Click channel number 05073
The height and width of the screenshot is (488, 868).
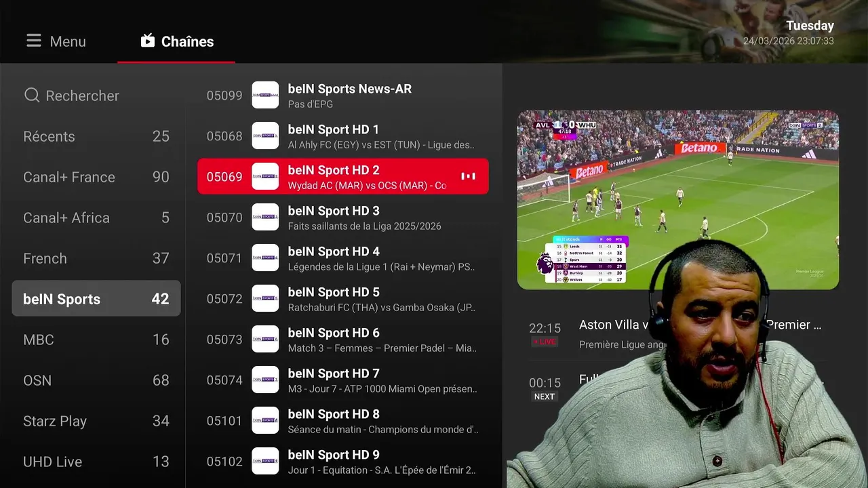tap(224, 340)
